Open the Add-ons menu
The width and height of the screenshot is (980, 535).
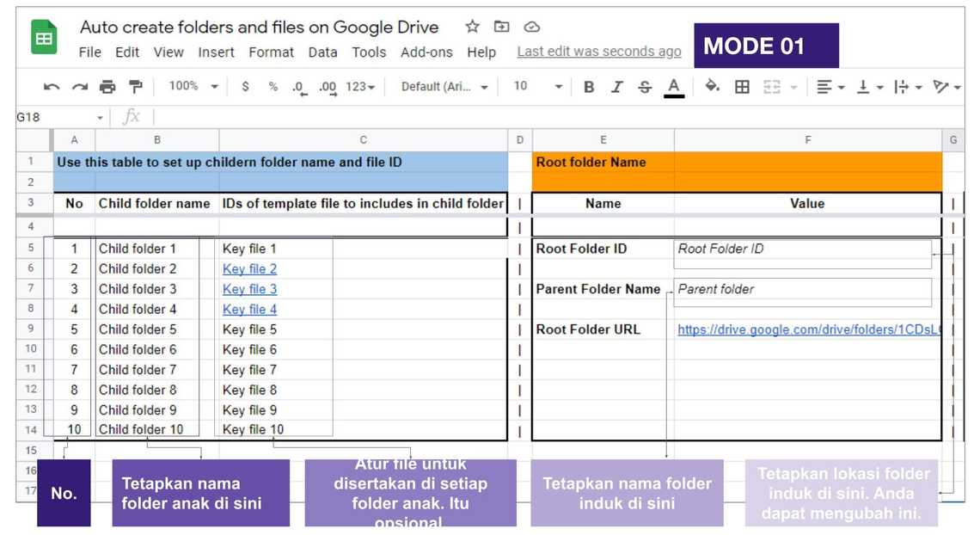coord(426,52)
